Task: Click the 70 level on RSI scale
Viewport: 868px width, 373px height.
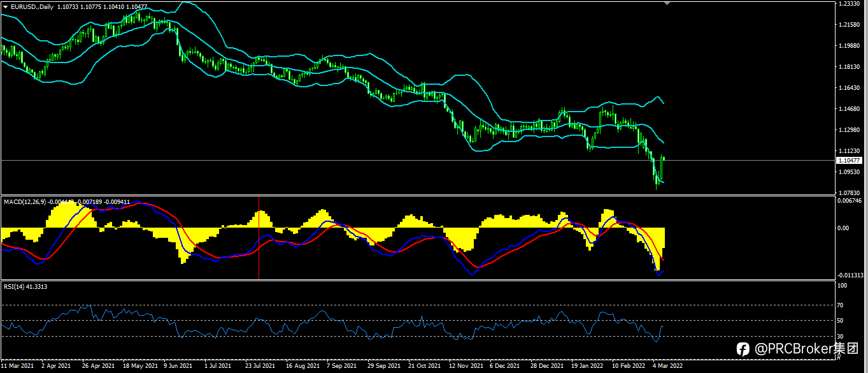Action: point(841,305)
